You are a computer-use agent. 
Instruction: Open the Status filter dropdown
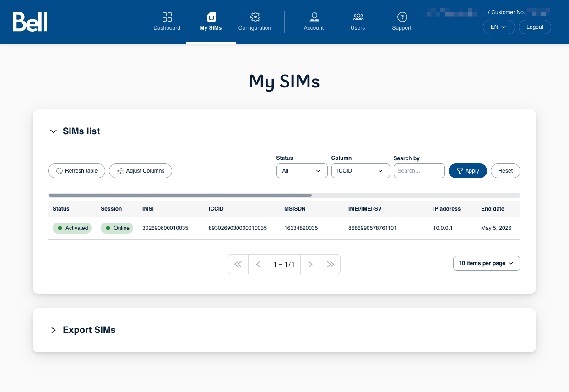(x=302, y=170)
